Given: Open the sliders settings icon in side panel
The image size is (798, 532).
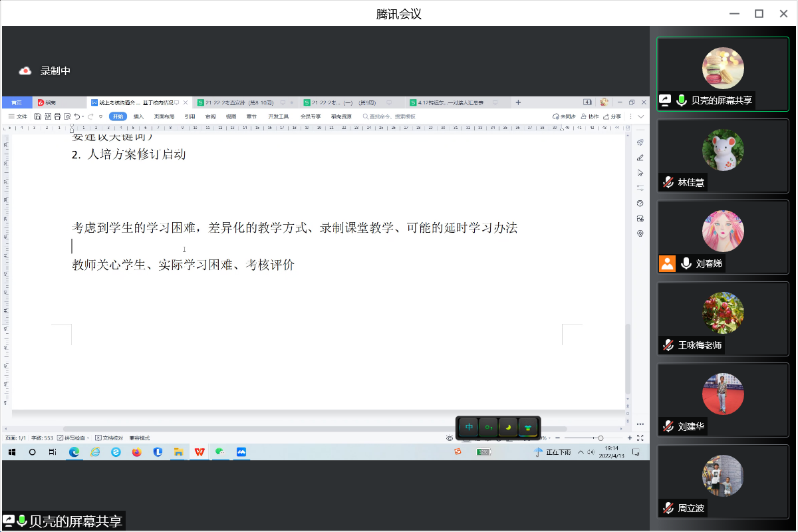Looking at the screenshot, I should [640, 188].
